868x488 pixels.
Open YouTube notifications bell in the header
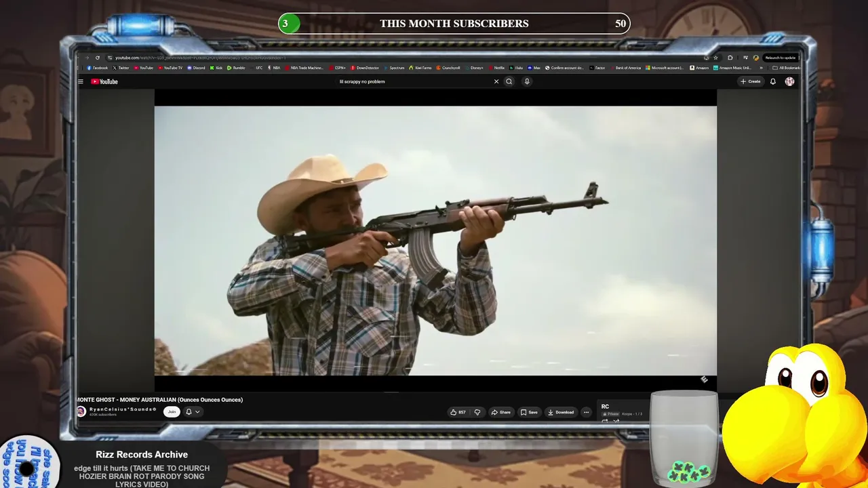[773, 81]
